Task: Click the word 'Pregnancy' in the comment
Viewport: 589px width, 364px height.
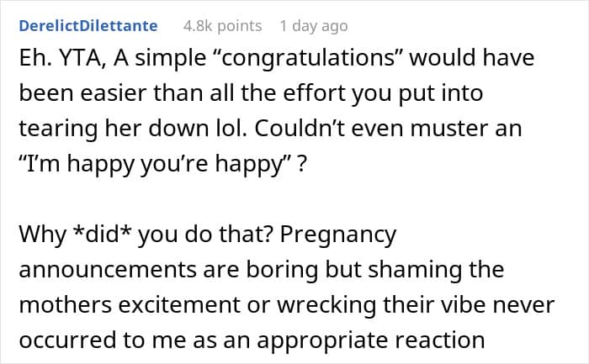Action: click(x=338, y=235)
